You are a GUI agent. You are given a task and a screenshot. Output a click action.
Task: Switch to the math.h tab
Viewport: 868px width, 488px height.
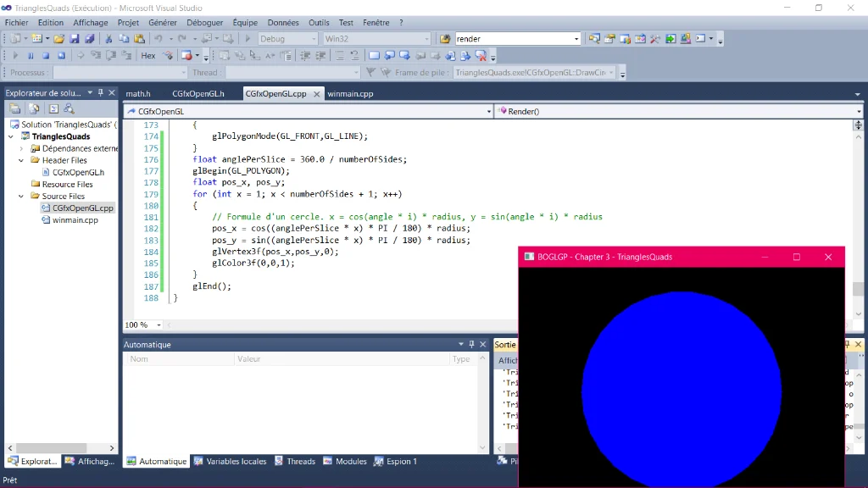[138, 93]
